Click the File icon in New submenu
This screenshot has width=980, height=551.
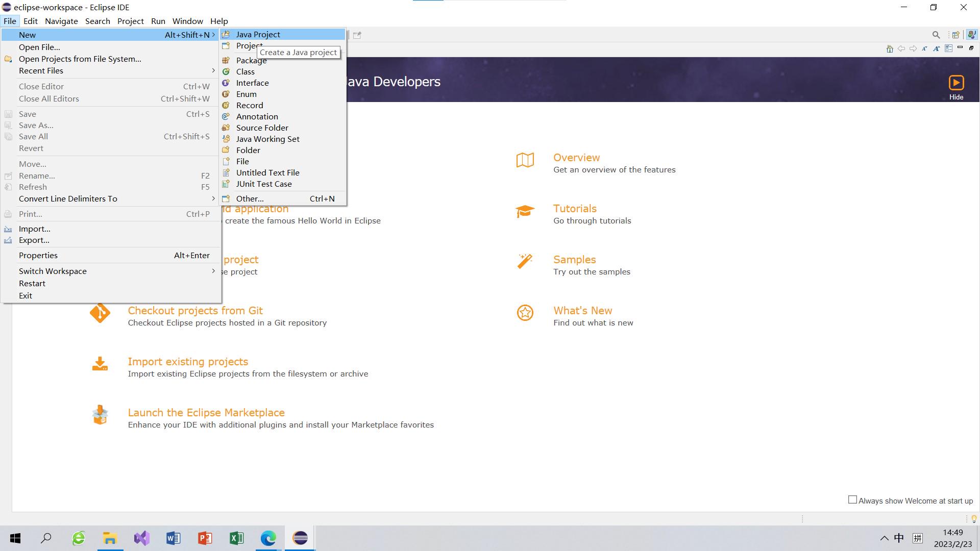coord(226,161)
